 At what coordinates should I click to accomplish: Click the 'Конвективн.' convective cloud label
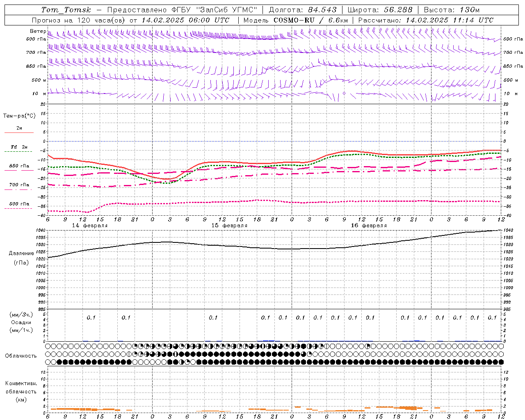click(x=21, y=383)
